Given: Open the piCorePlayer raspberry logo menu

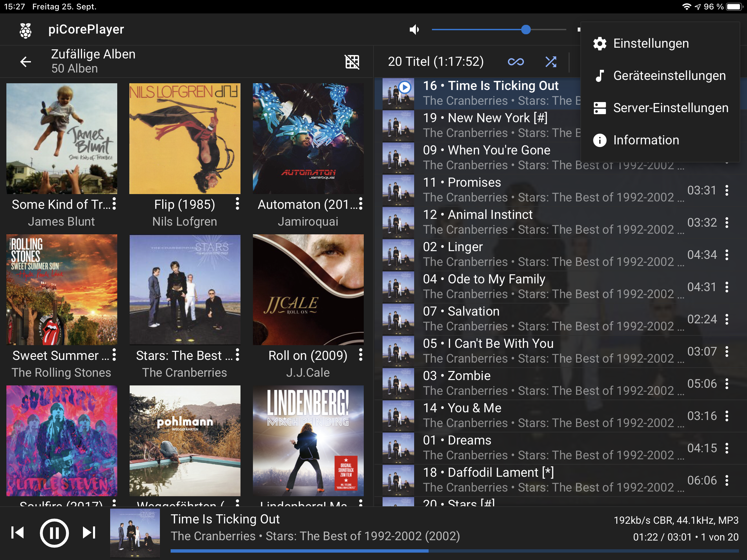Looking at the screenshot, I should [x=25, y=30].
